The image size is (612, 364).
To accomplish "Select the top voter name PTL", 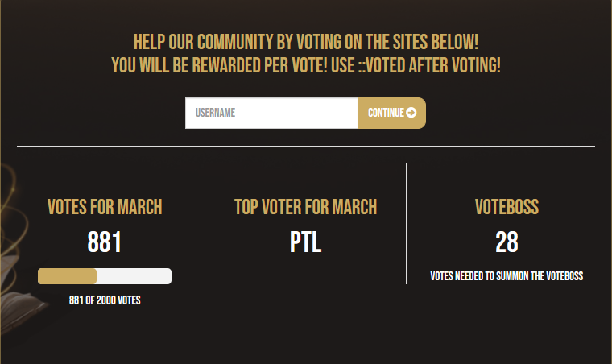I will (306, 242).
